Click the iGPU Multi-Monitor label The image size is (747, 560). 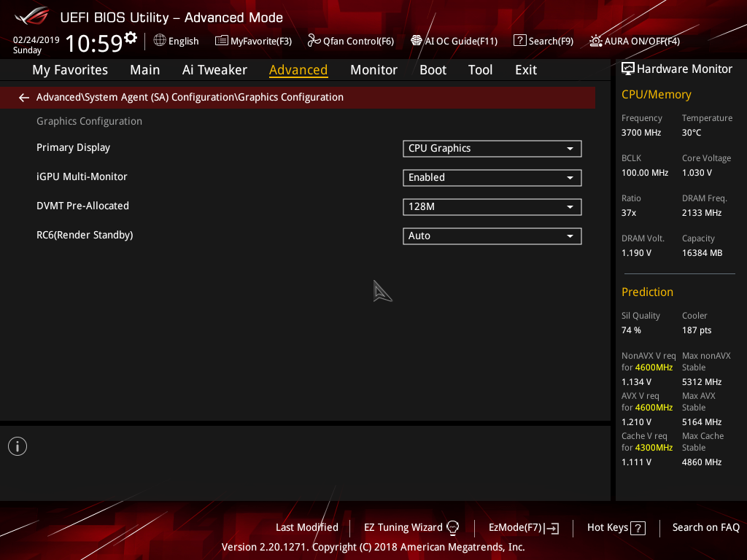82,176
